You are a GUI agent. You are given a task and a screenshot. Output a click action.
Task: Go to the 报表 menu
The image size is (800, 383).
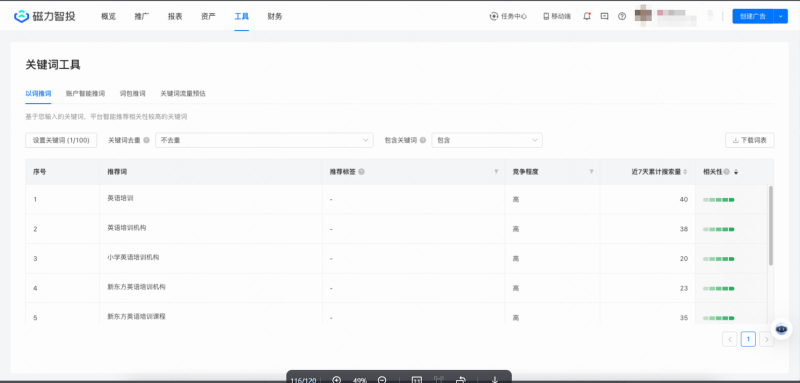tap(175, 16)
